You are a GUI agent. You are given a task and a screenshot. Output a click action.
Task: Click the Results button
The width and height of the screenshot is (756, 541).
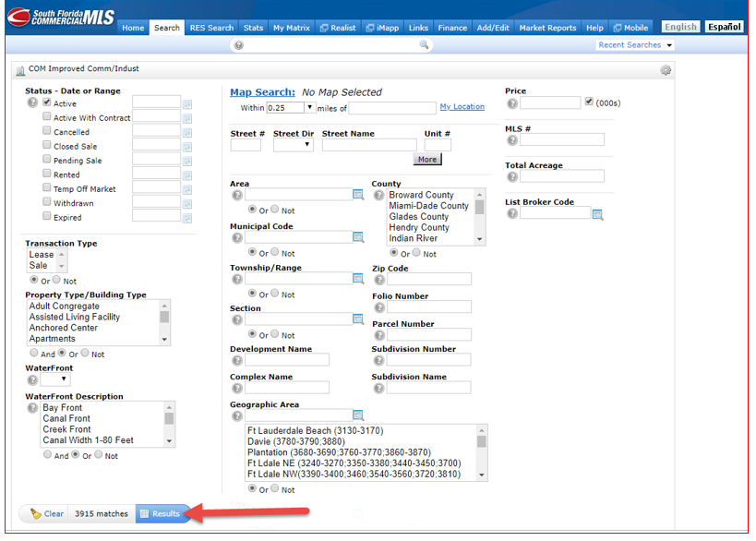coord(161,513)
